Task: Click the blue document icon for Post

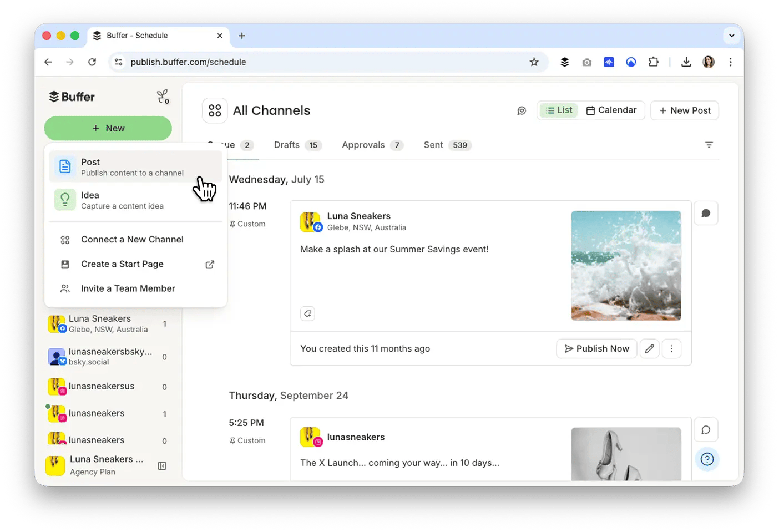Action: pos(65,166)
